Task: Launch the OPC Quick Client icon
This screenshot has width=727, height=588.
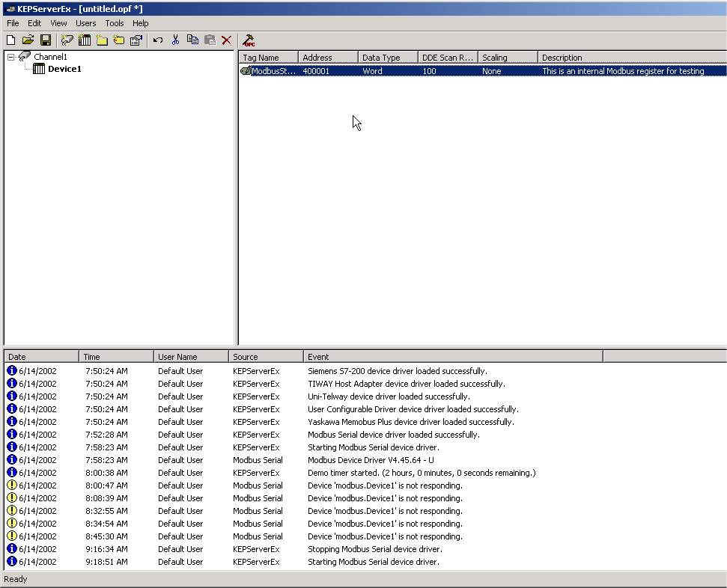Action: (249, 40)
